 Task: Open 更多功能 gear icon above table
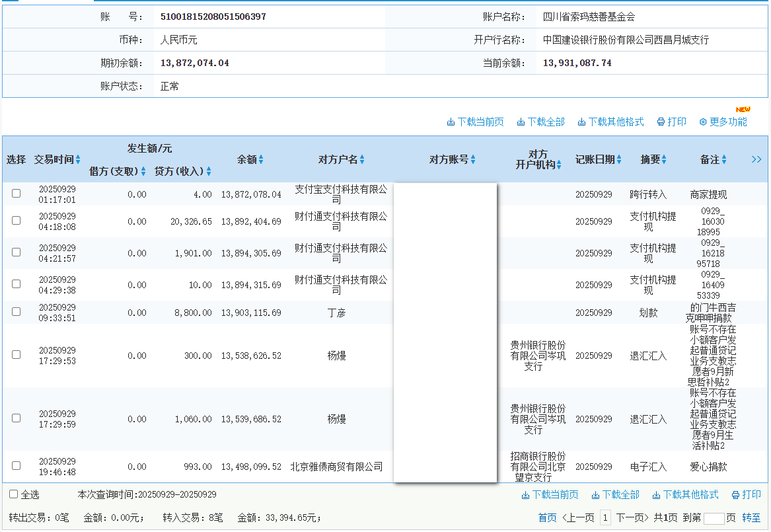pyautogui.click(x=703, y=122)
